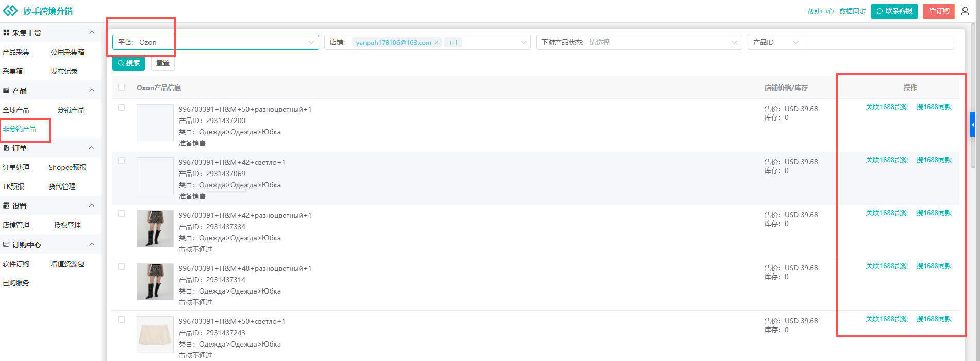Open beige skirt thumbnail for product 2931437243
The image size is (980, 361).
[155, 335]
